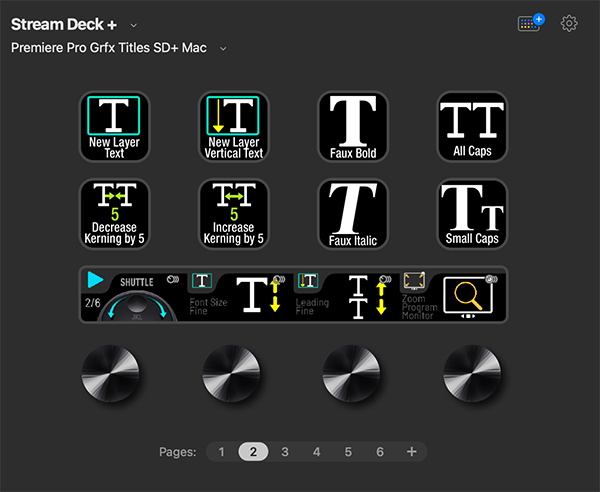Screen dimensions: 600x492
Task: Click the Small Caps key
Action: tap(472, 214)
